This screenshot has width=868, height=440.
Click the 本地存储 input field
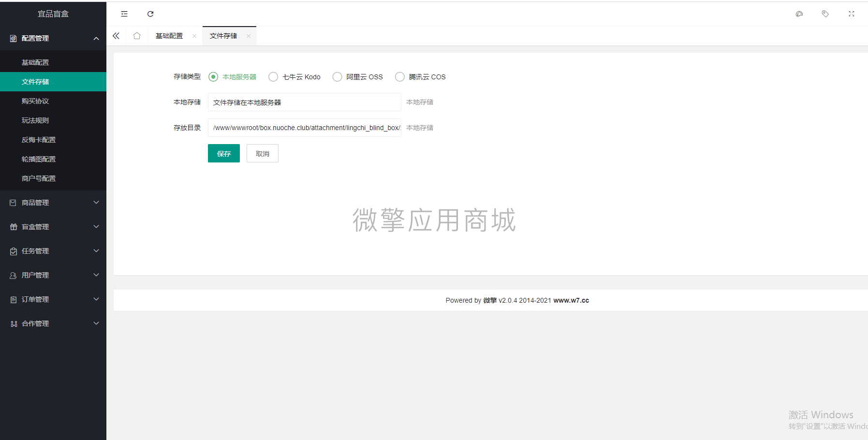pos(305,102)
